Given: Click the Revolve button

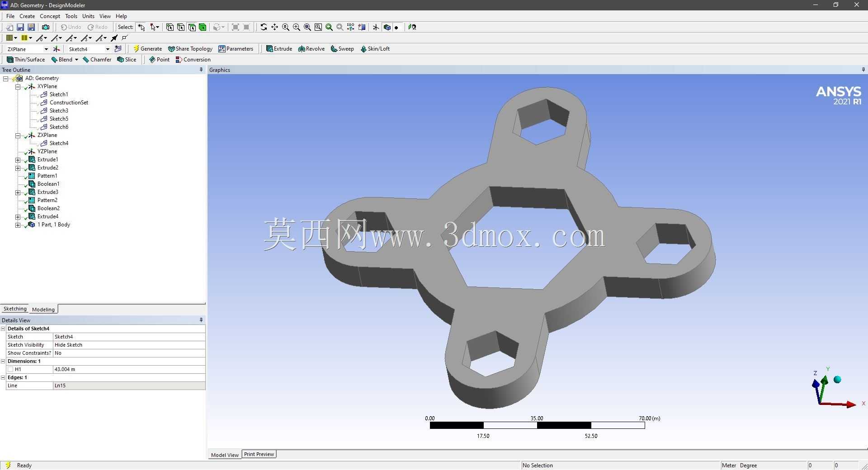Looking at the screenshot, I should click(311, 49).
